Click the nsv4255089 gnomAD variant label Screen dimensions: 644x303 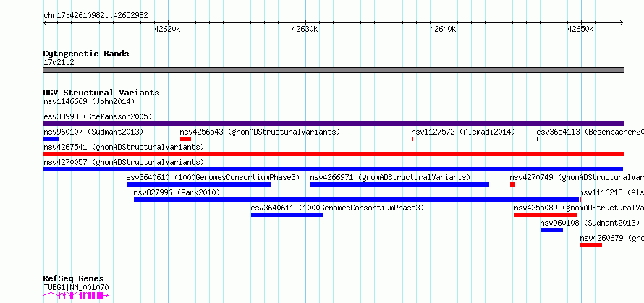[x=579, y=208]
